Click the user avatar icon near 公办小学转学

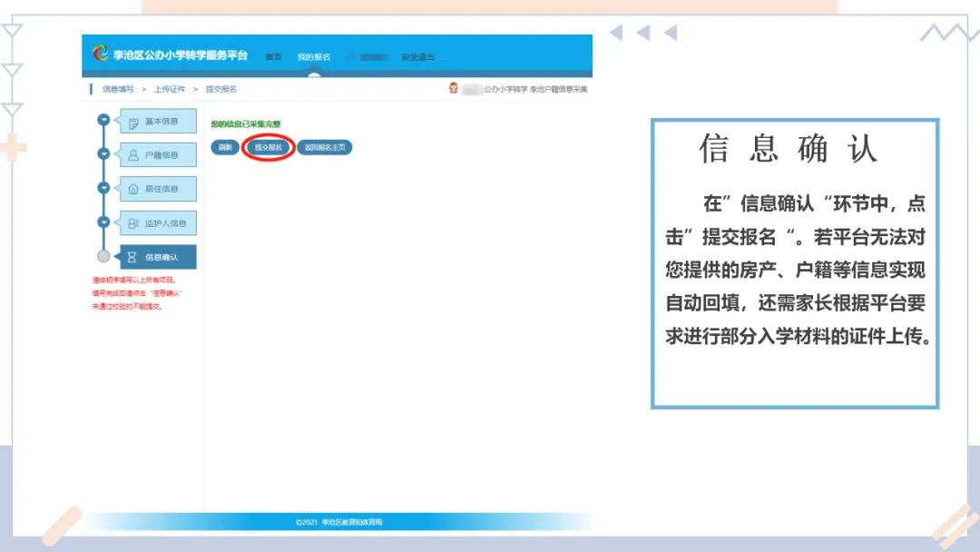tap(452, 88)
